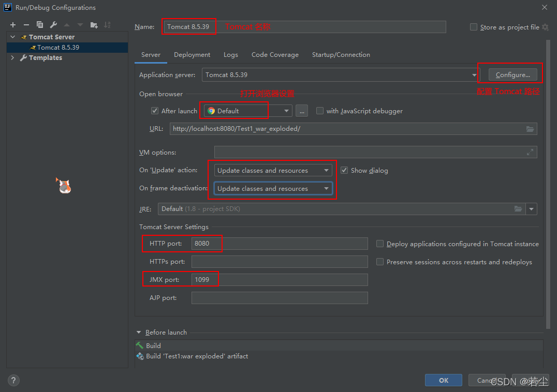Copy the selected configuration

pyautogui.click(x=40, y=25)
